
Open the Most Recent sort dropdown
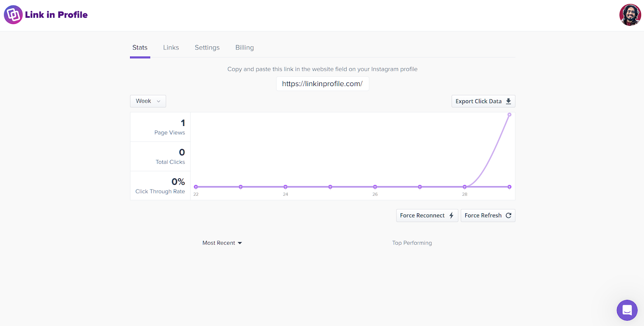[222, 243]
